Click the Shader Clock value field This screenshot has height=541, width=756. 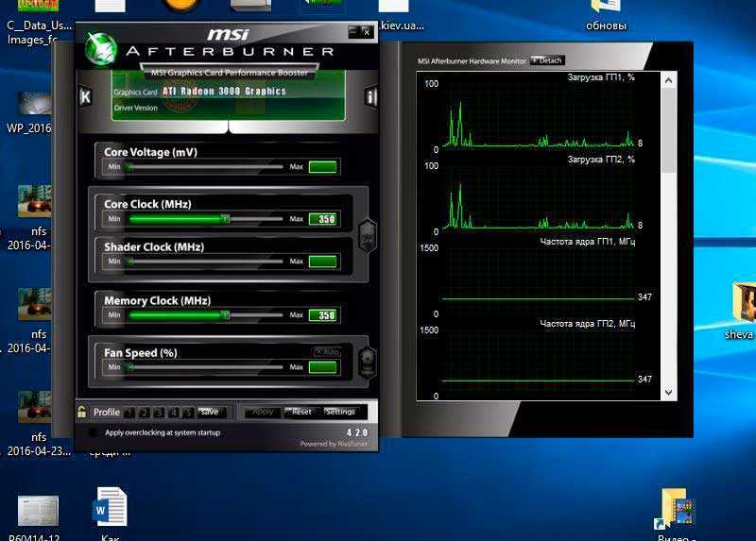322,262
